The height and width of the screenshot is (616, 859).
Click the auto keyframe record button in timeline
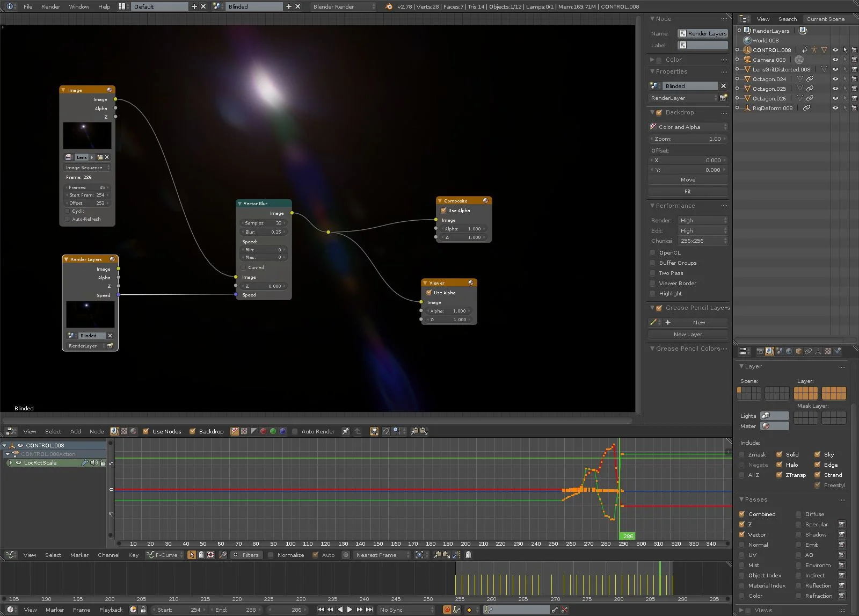point(447,610)
